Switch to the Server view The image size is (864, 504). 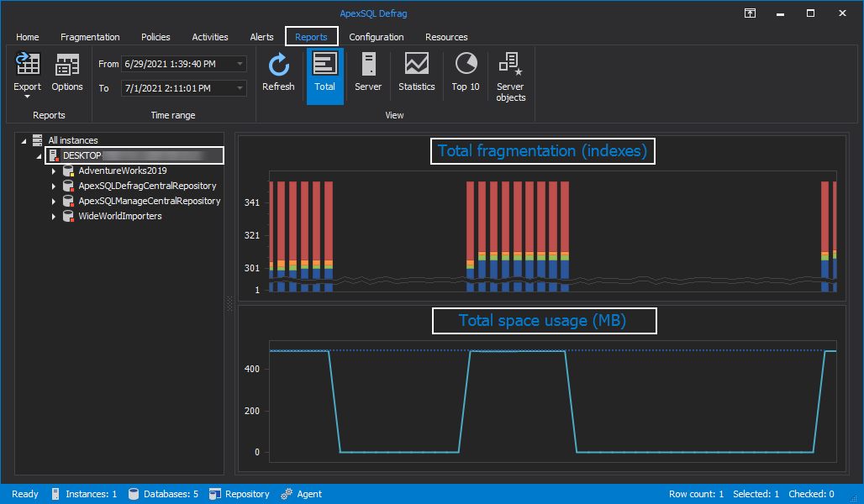368,72
